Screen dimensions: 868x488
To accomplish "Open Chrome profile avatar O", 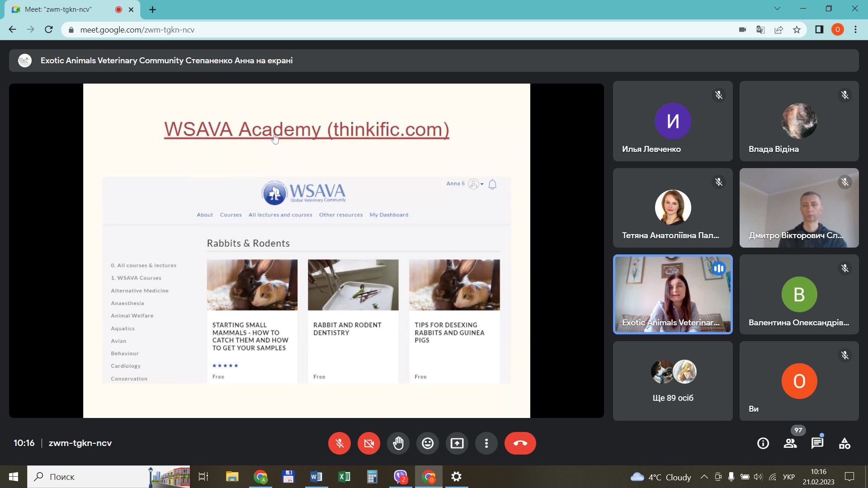I will click(x=837, y=30).
